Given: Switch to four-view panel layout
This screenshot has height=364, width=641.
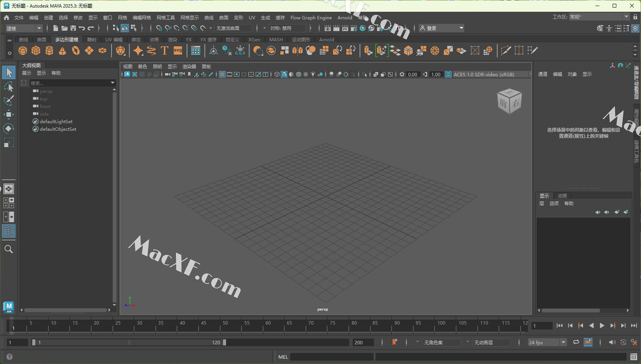Looking at the screenshot, I should coord(8,203).
